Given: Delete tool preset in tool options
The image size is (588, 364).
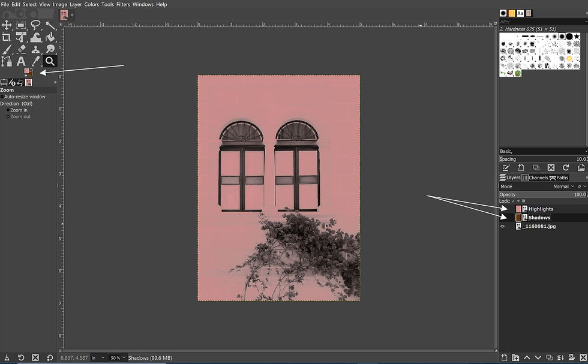Looking at the screenshot, I should click(x=35, y=357).
